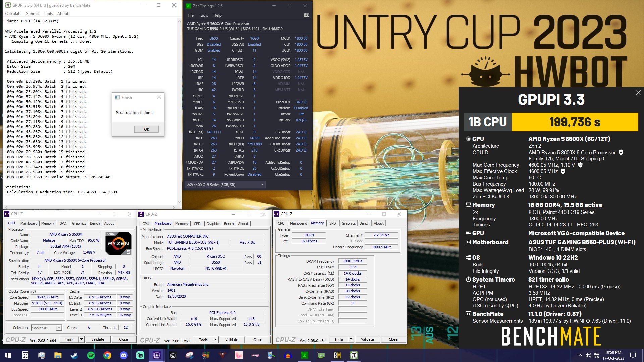Select the Memory tab in CPU-Z Mainboard window

coord(182,224)
